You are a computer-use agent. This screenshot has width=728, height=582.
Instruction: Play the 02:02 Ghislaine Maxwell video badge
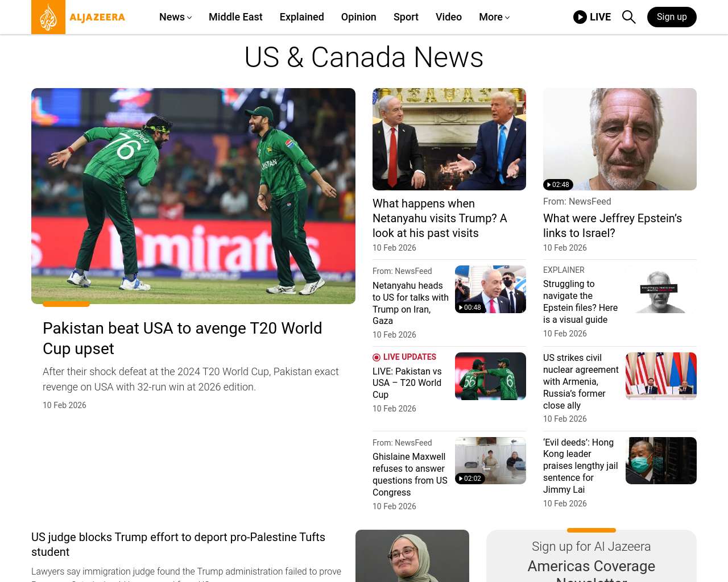pyautogui.click(x=470, y=479)
